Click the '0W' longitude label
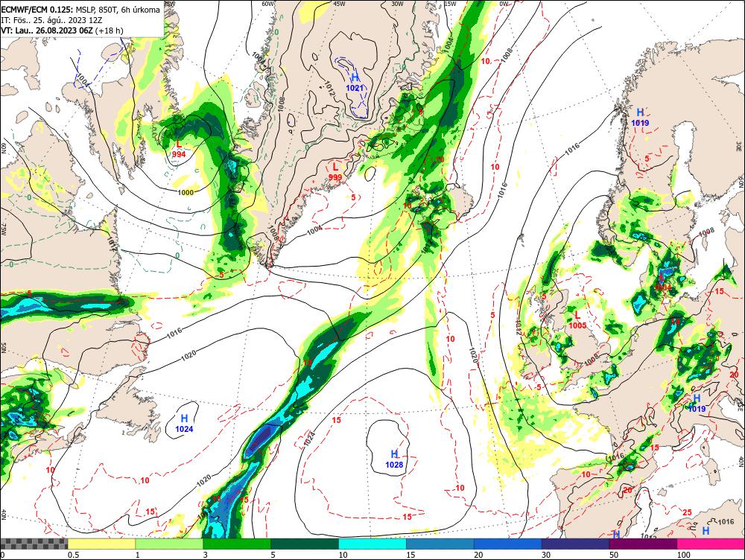745x560 pixels. click(504, 4)
